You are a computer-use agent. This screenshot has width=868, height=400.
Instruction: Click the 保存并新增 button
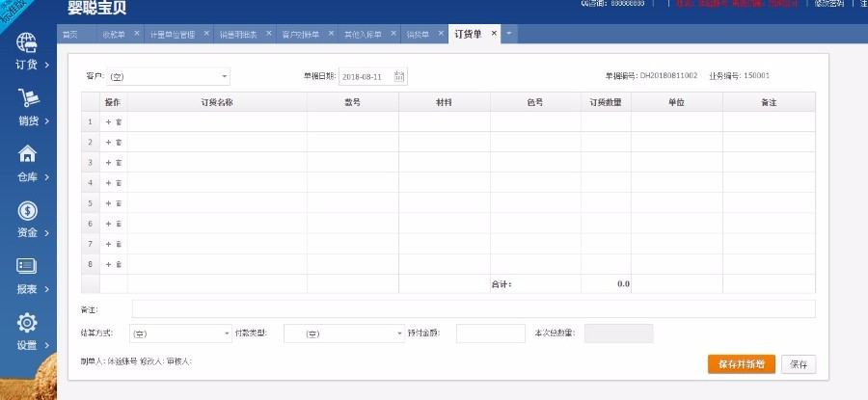tap(742, 364)
